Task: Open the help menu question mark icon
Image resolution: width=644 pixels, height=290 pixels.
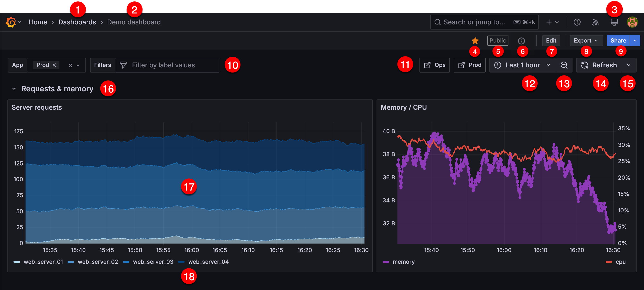Action: (577, 22)
